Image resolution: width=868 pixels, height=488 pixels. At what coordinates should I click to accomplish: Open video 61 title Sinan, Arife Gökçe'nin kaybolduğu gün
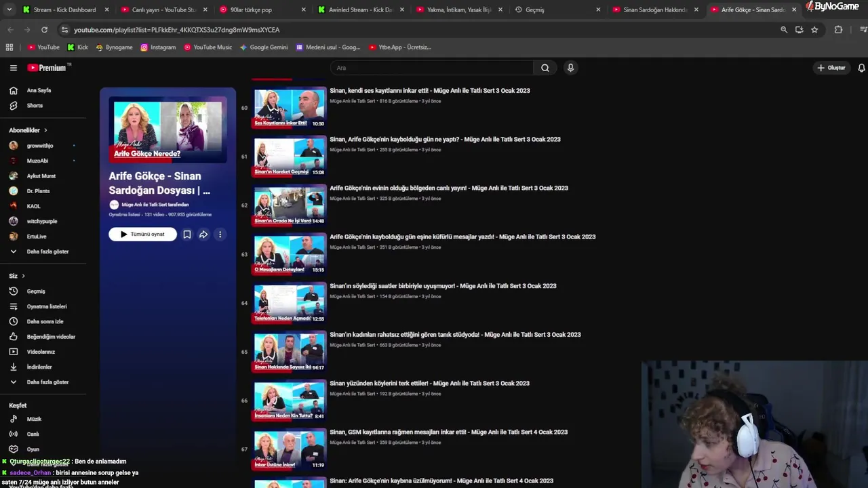[x=445, y=140]
